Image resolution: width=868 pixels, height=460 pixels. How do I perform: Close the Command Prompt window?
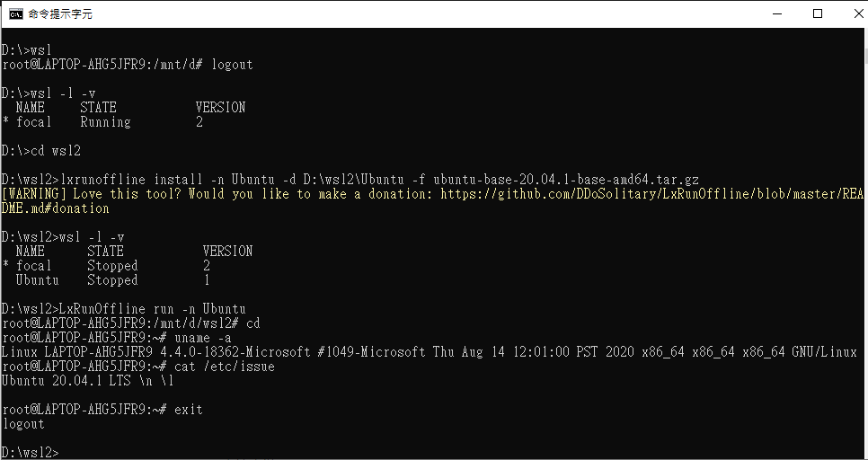tap(848, 13)
